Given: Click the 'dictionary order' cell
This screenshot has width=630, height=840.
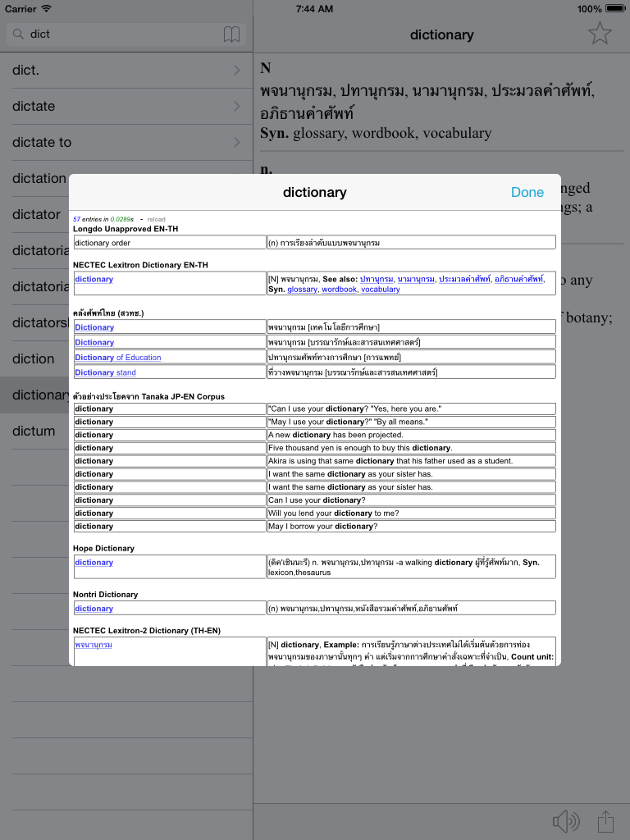Looking at the screenshot, I should [170, 243].
